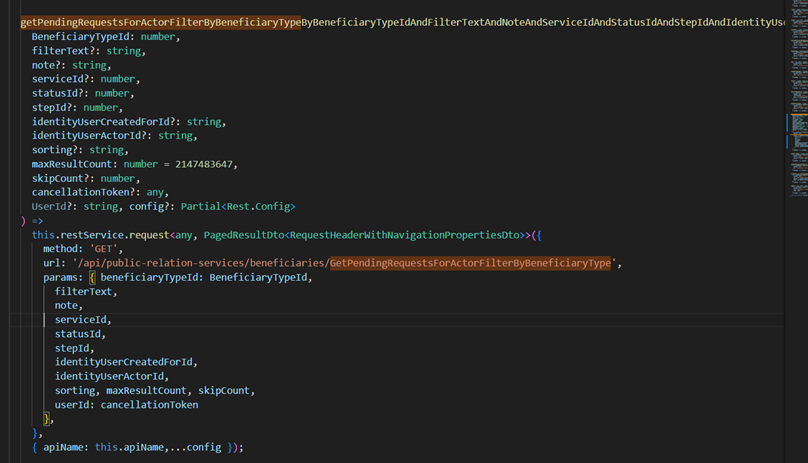Click the 'BeneficiaryTypeId: number' parameter declaration
Viewport: 808px width, 463px height.
pyautogui.click(x=105, y=36)
